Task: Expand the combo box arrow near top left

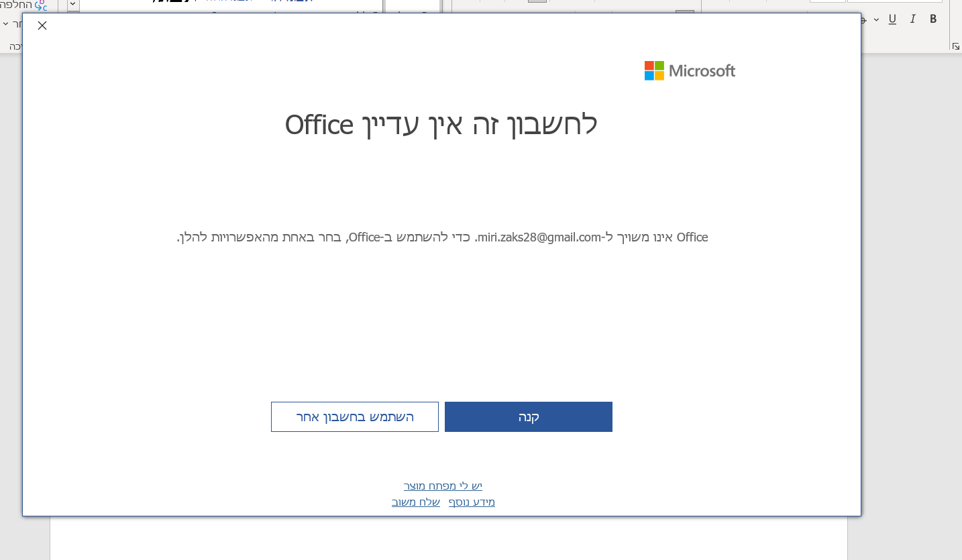Action: [72, 3]
